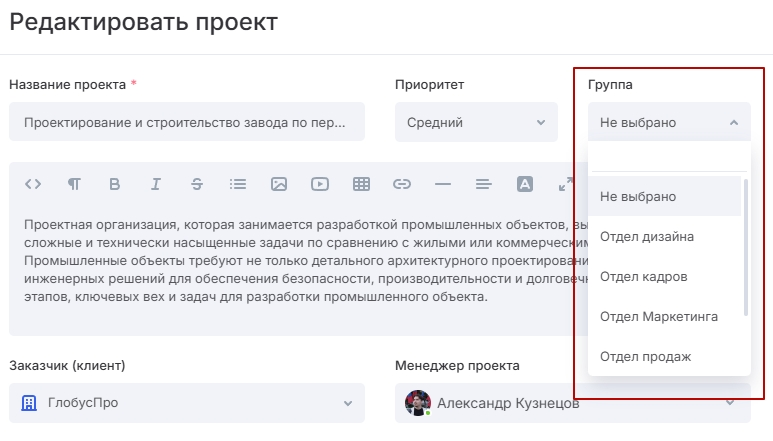Viewport: 773px width, 441px height.
Task: Apply strikethrough formatting in editor
Action: coord(197,184)
